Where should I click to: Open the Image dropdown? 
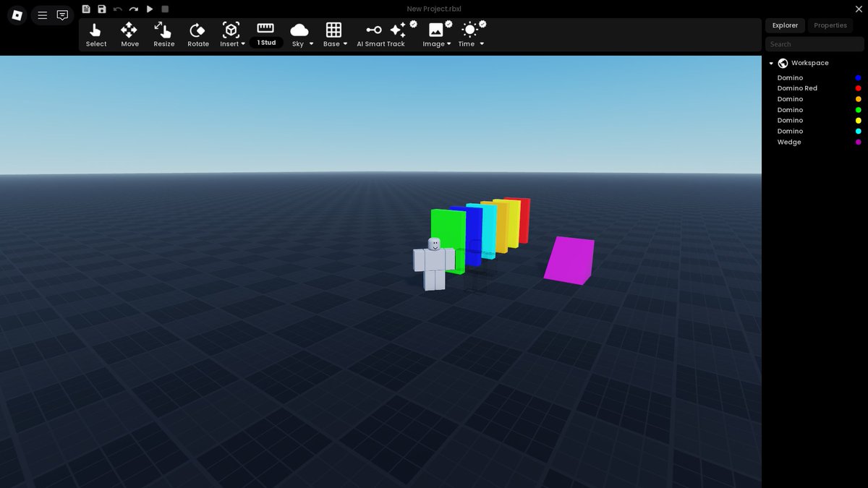437,35
